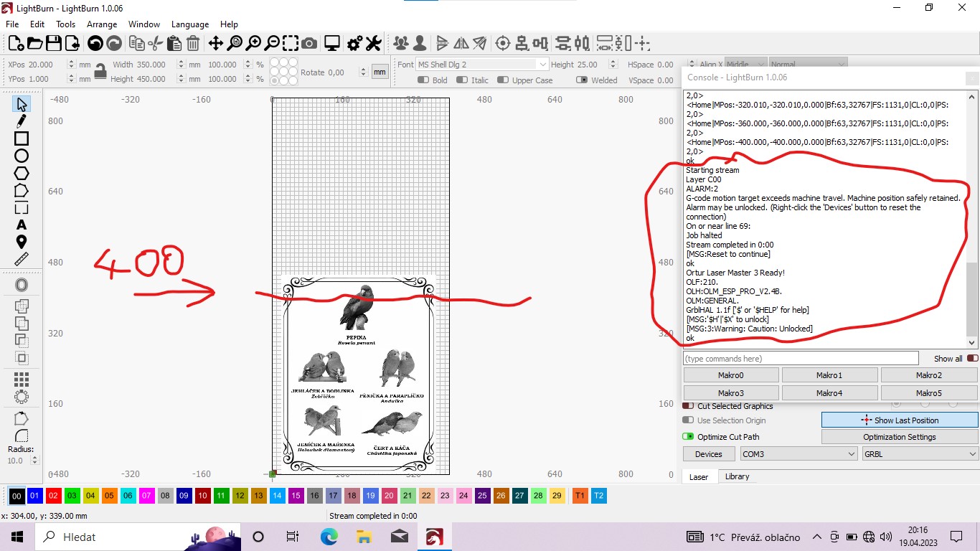Click the trash can Delete icon
Screen dimensions: 980x551
pyautogui.click(x=193, y=44)
